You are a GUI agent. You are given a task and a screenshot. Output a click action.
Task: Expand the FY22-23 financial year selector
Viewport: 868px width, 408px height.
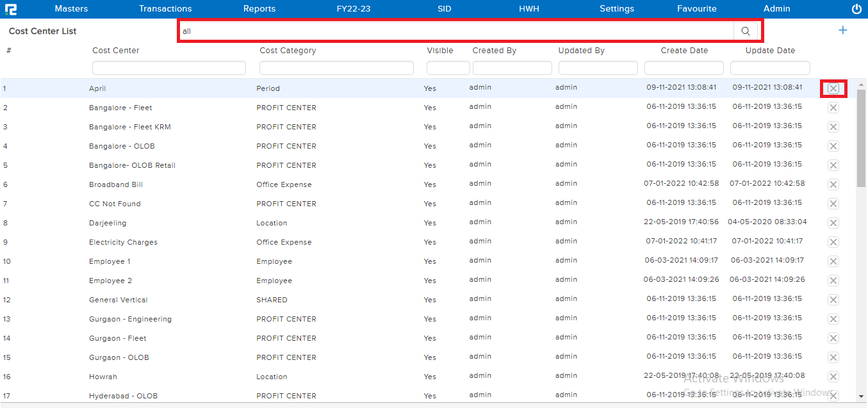coord(354,9)
